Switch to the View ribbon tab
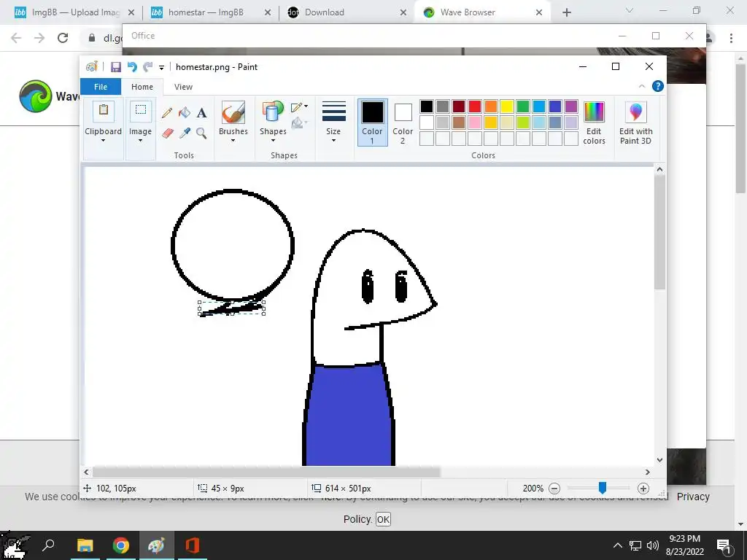 click(183, 87)
